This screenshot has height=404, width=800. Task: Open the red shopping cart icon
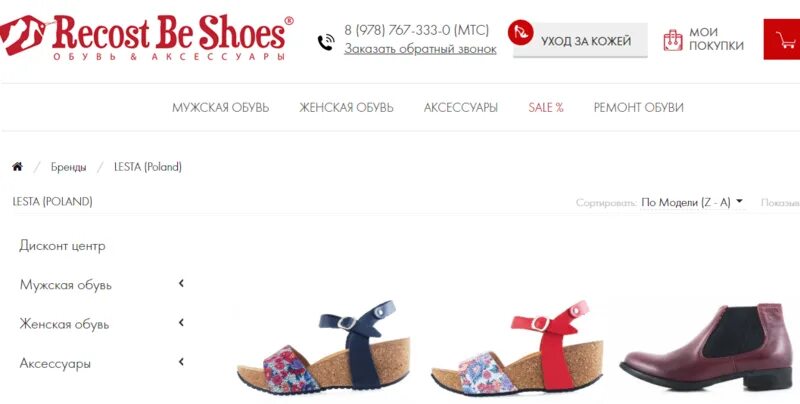point(782,39)
